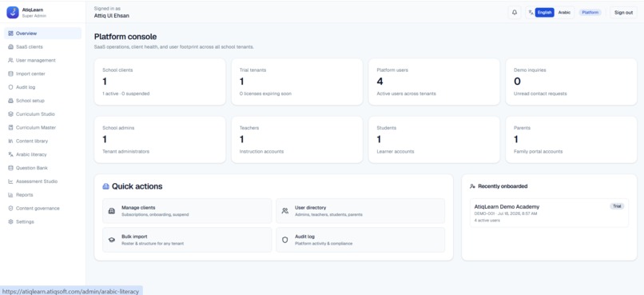644x295 pixels.
Task: Open Settings from the sidebar
Action: [x=42, y=222]
